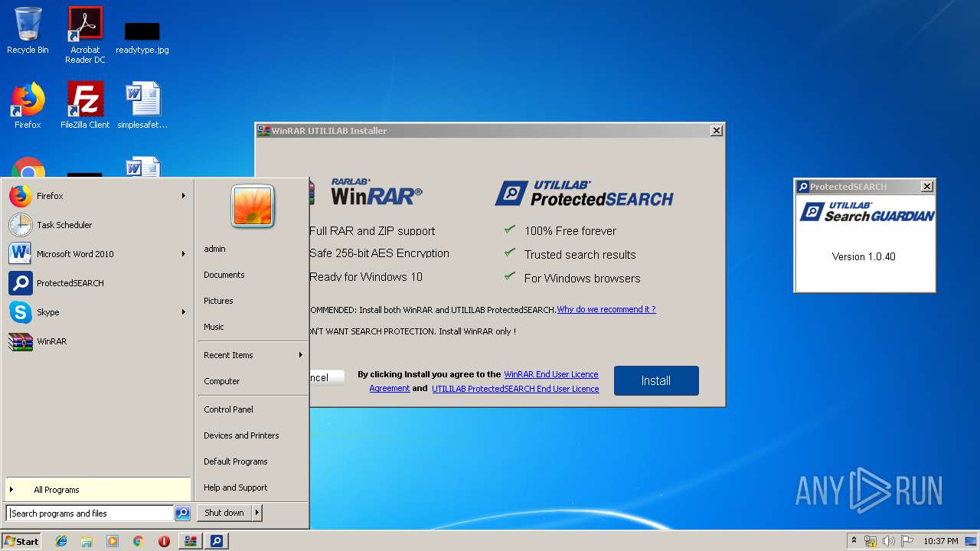
Task: Click the 'Trusted search results' checkmark
Action: [x=509, y=253]
